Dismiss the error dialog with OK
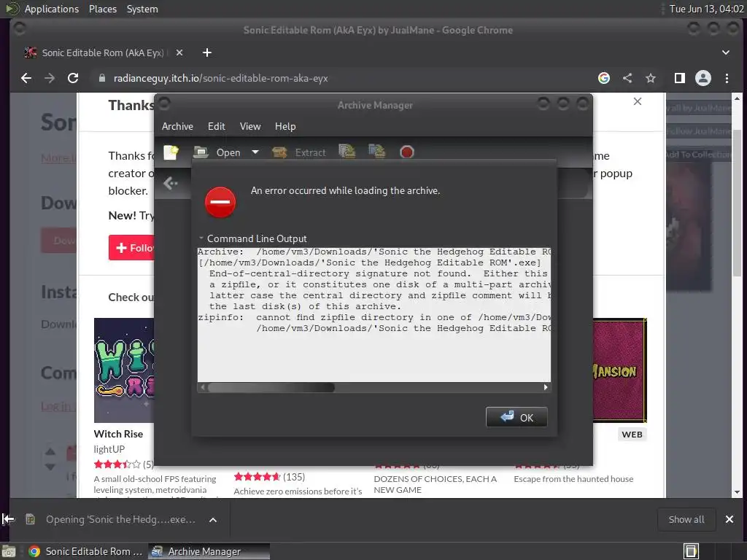 516,417
